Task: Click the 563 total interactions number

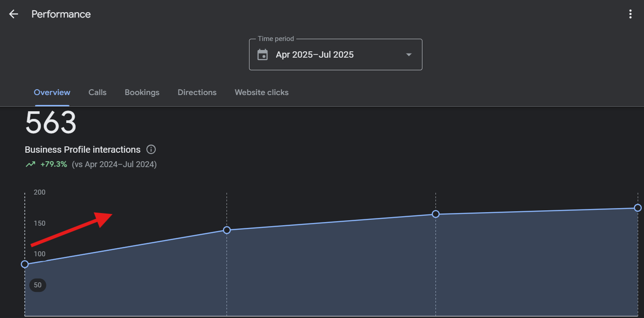Action: click(51, 123)
